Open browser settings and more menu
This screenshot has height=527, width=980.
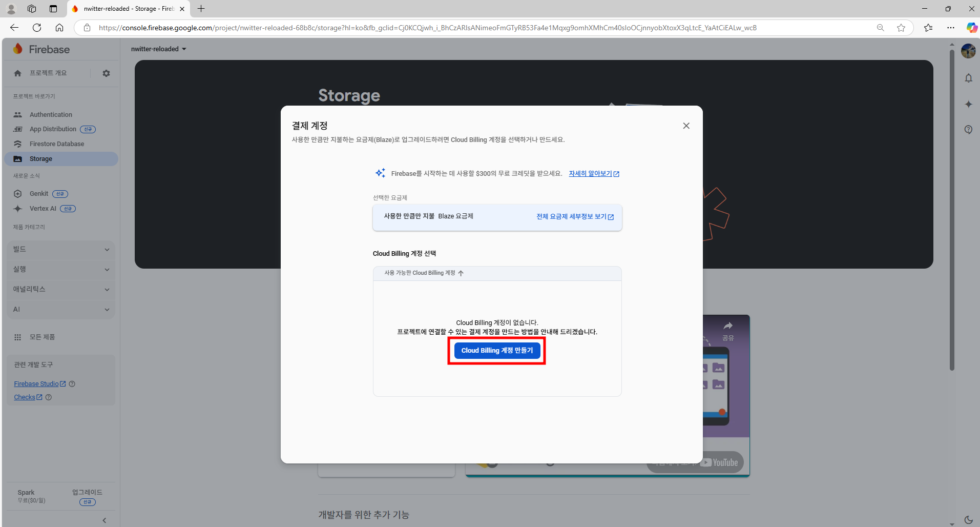point(951,28)
